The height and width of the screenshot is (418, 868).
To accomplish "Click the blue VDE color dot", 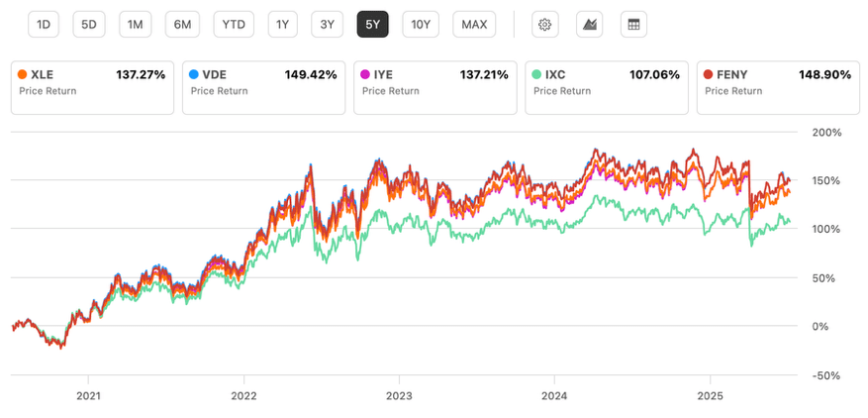I will pos(194,75).
